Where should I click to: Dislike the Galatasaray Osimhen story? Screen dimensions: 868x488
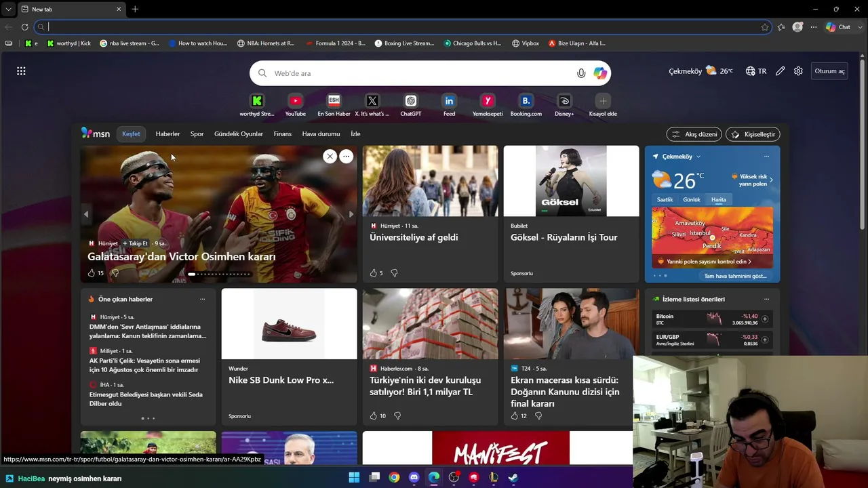tap(115, 273)
